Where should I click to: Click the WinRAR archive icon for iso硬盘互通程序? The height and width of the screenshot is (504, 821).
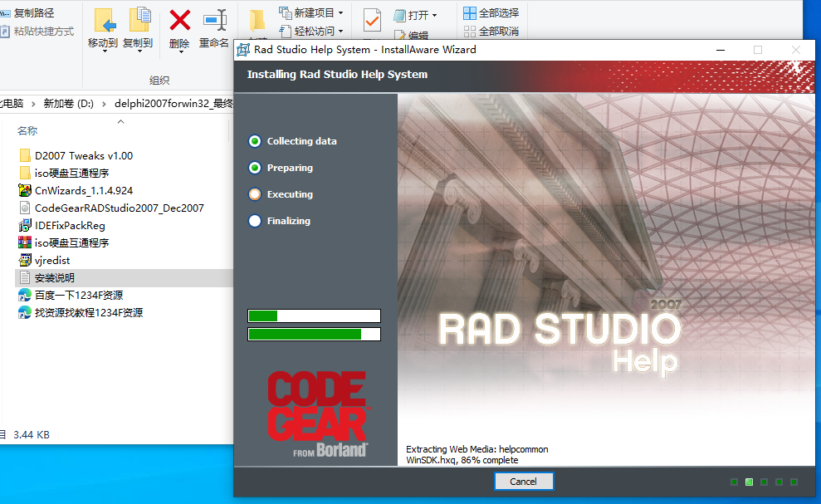click(x=25, y=243)
